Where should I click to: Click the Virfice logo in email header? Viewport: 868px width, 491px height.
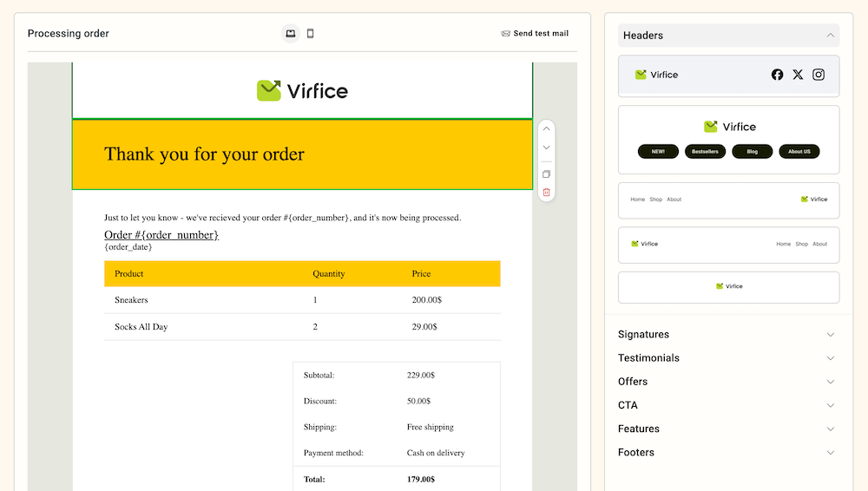tap(302, 91)
